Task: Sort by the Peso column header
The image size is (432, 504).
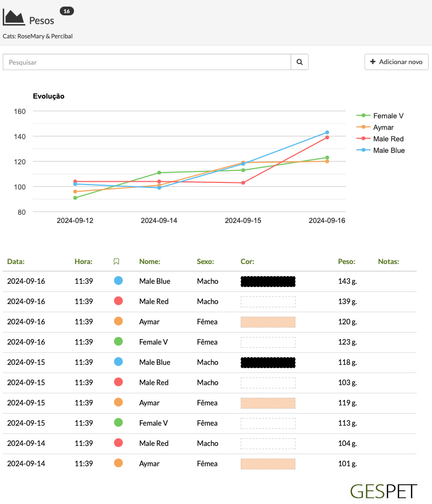Action: click(x=347, y=262)
